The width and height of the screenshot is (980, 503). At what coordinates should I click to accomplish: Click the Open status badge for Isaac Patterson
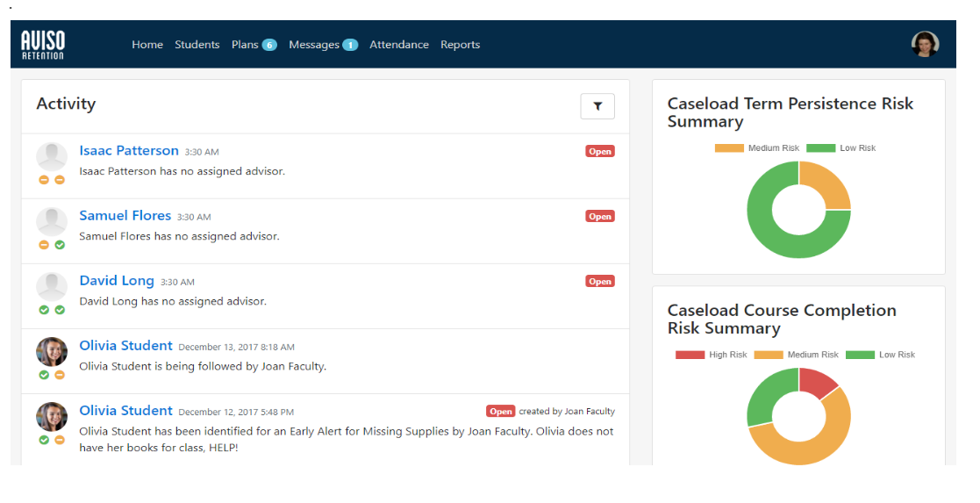coord(600,151)
